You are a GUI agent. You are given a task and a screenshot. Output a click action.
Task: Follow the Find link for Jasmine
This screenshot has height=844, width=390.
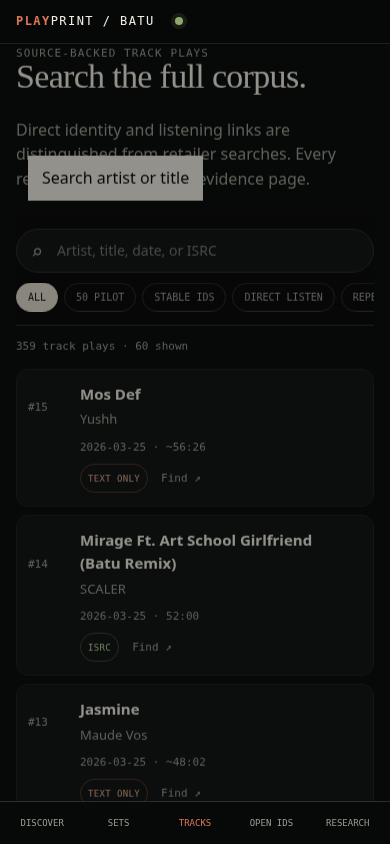[x=181, y=793]
